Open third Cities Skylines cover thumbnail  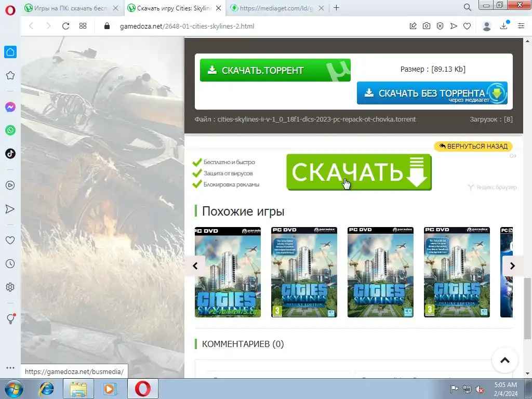coord(380,272)
